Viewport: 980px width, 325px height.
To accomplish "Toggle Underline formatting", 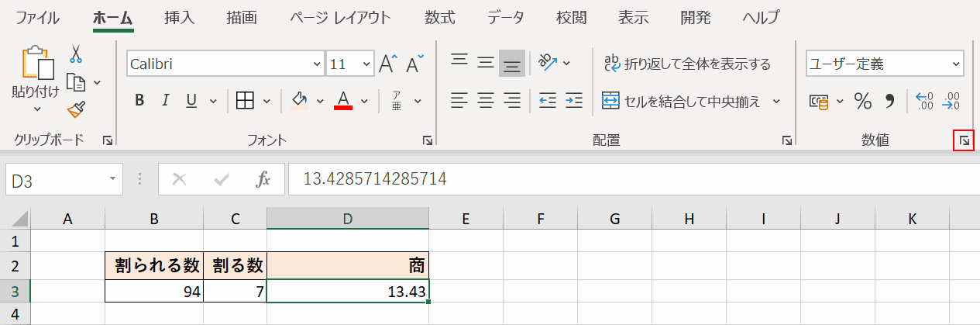I will (191, 100).
